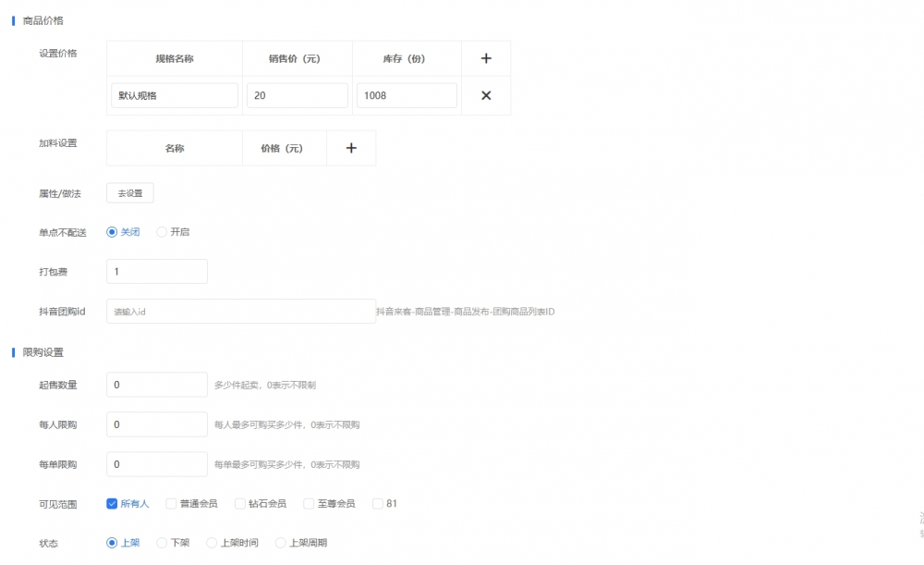Image resolution: width=924 pixels, height=565 pixels.
Task: Choose 上架周期 status option
Action: click(x=281, y=543)
